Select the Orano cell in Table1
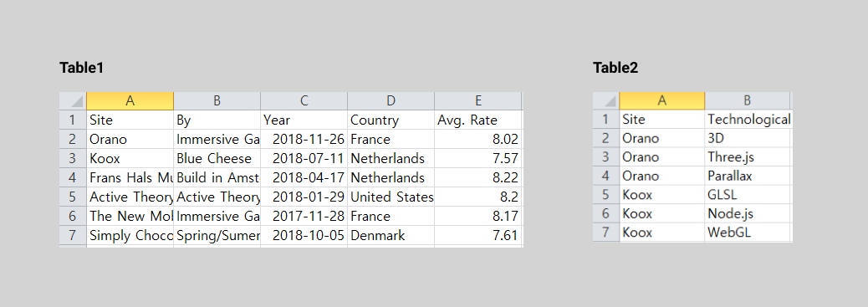868x307 pixels. (x=130, y=139)
